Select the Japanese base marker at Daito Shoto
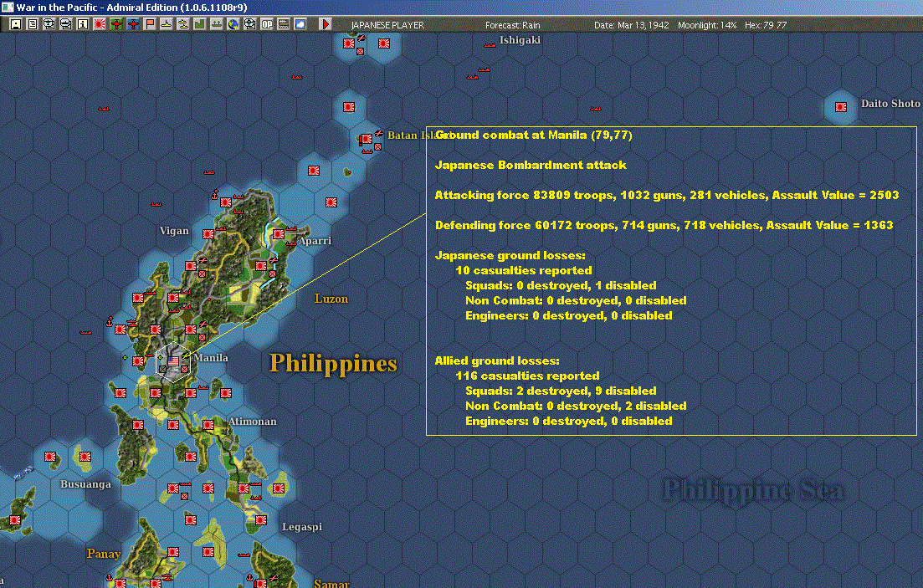This screenshot has height=588, width=923. 841,107
